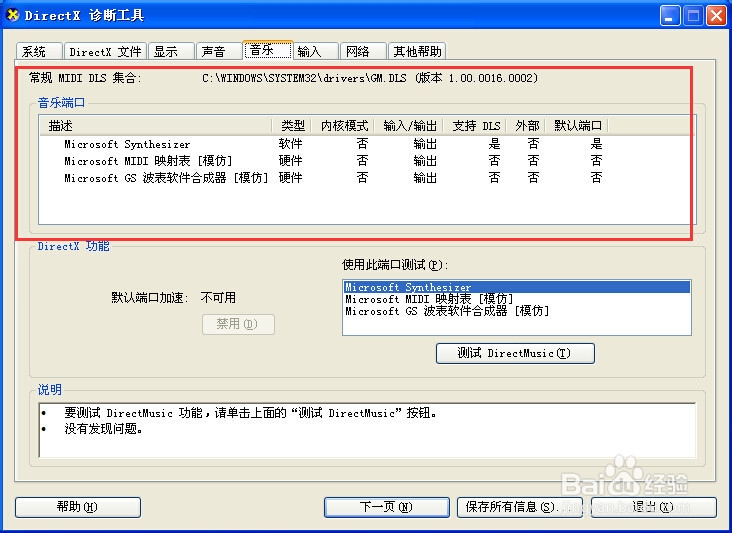Close the DirectX 诊断工具 window
Viewport: 732px width, 533px height.
716,16
